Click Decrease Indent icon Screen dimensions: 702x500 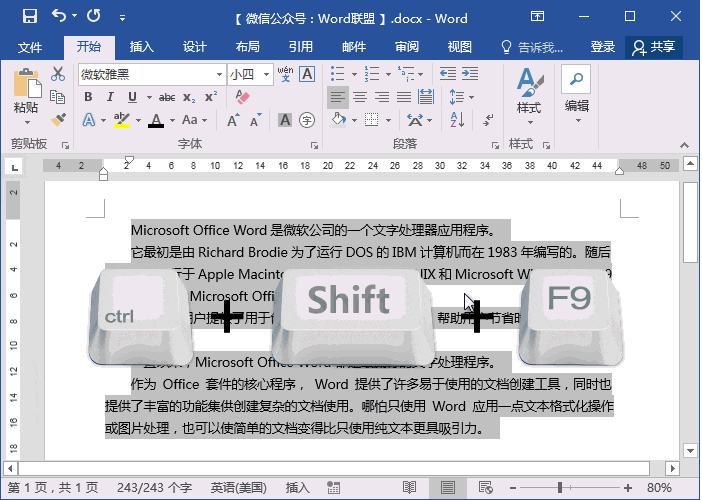tap(448, 74)
